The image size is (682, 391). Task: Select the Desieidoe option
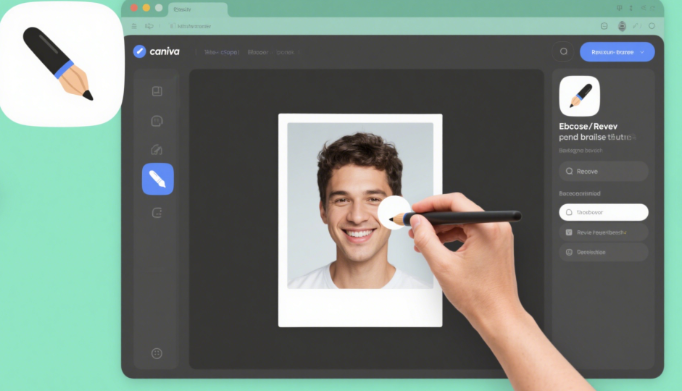[604, 252]
